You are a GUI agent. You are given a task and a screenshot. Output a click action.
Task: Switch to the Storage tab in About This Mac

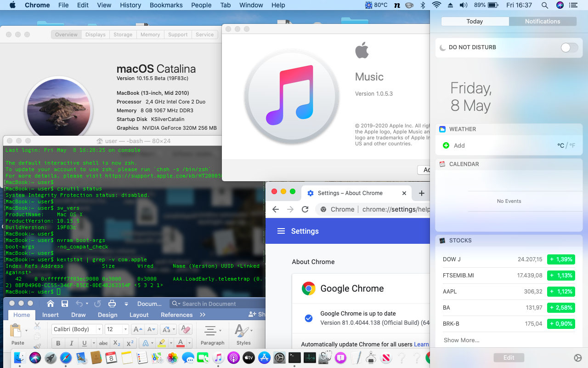[123, 34]
